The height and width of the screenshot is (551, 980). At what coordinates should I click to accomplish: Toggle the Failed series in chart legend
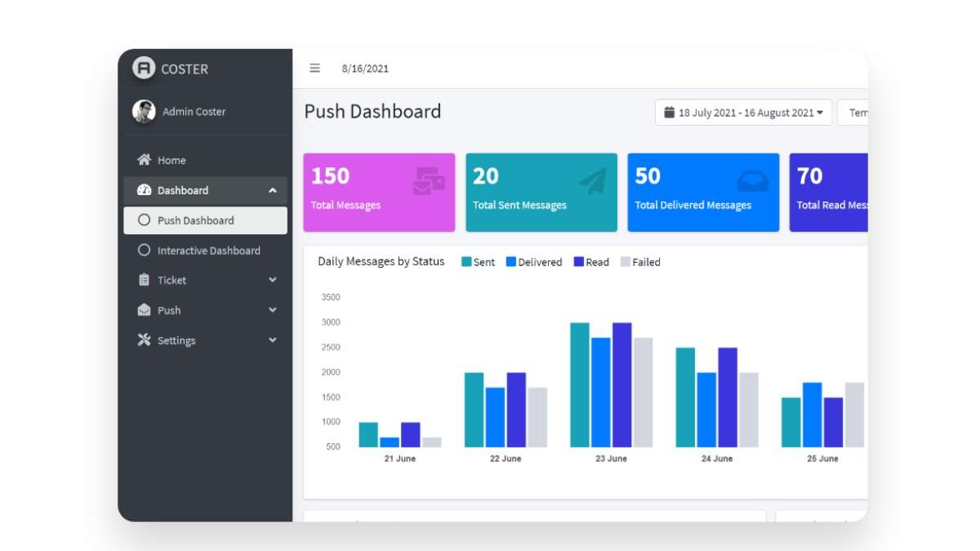pos(640,262)
